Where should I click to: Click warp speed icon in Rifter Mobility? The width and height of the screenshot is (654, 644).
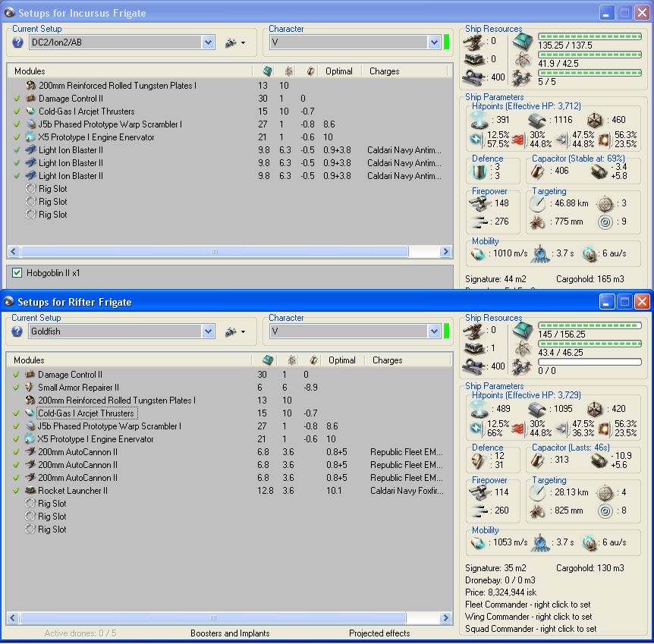pyautogui.click(x=590, y=543)
